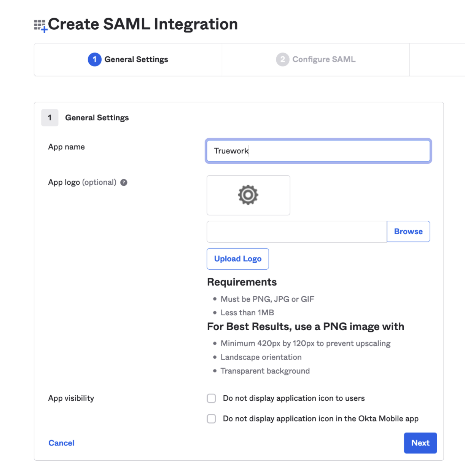Click the step 1 circle badge
Screen dimensions: 465x476
tap(94, 59)
